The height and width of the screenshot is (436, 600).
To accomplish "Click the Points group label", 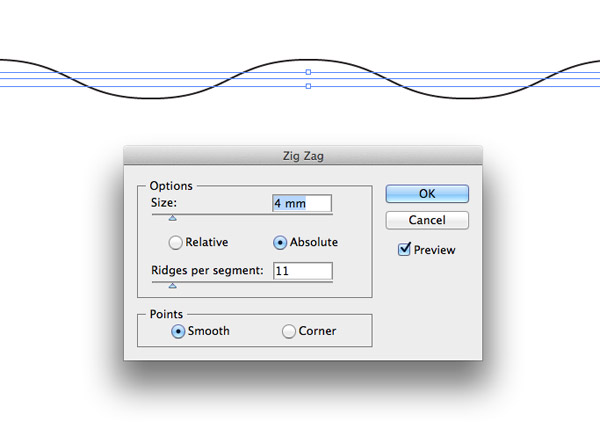I will pyautogui.click(x=166, y=314).
